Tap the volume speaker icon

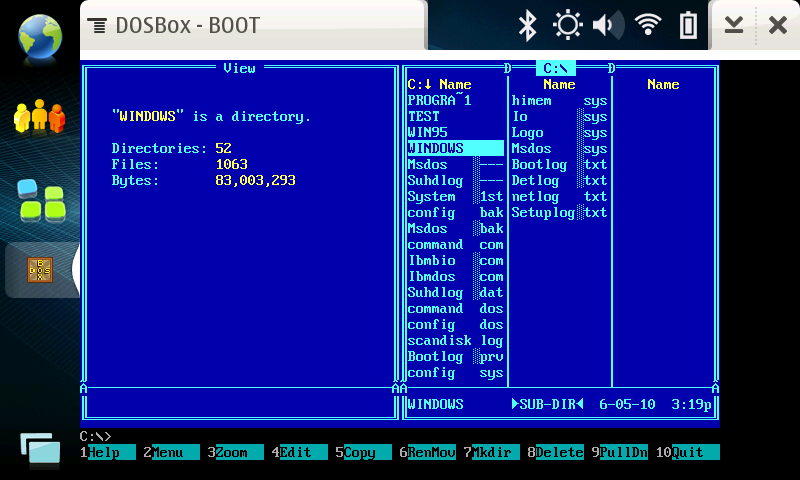[x=608, y=26]
